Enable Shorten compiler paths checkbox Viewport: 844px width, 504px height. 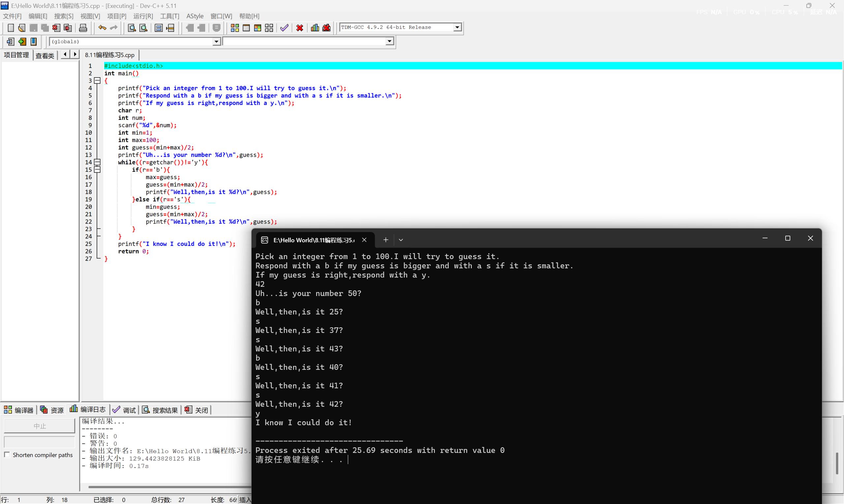(7, 455)
